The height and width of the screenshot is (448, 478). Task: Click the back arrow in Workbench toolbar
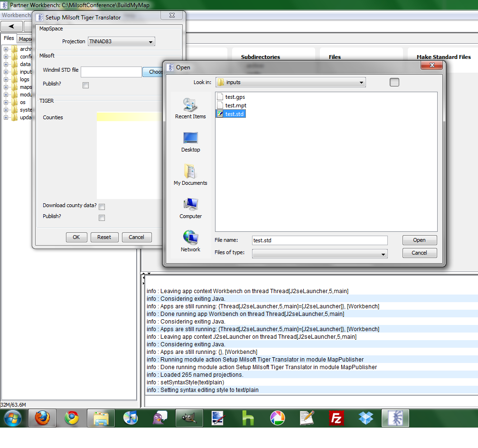(x=11, y=26)
